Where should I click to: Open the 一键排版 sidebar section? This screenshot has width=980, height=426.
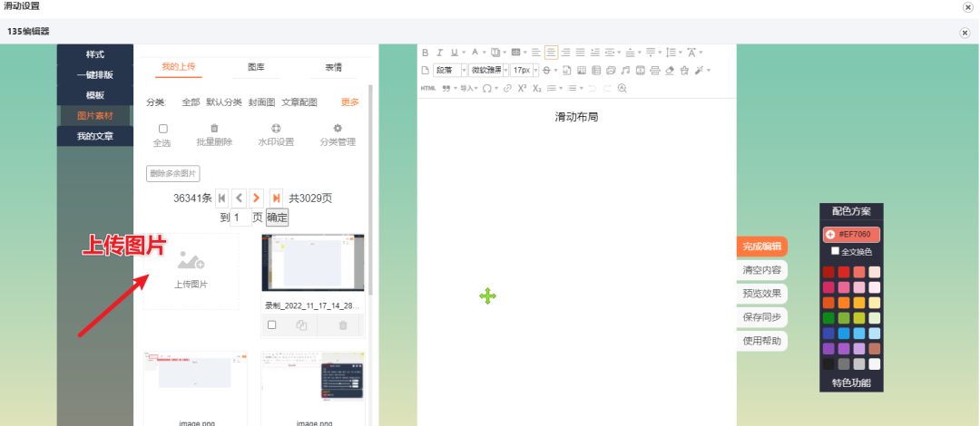click(95, 75)
